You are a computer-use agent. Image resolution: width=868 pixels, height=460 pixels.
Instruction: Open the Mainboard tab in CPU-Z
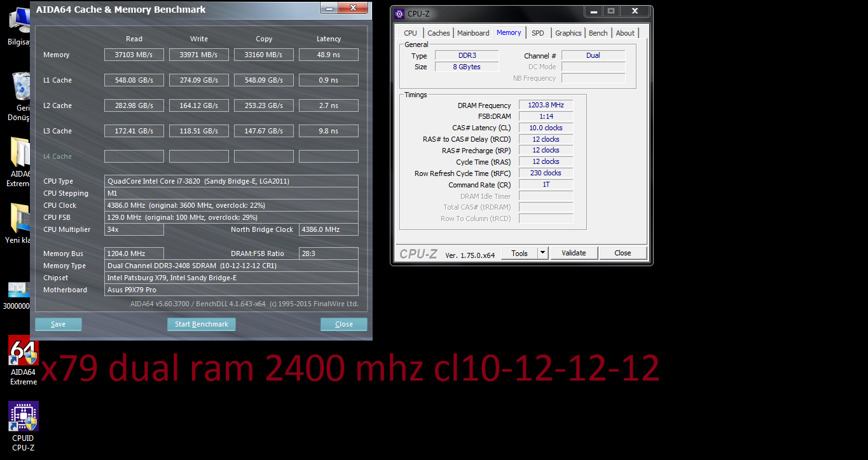pyautogui.click(x=473, y=33)
